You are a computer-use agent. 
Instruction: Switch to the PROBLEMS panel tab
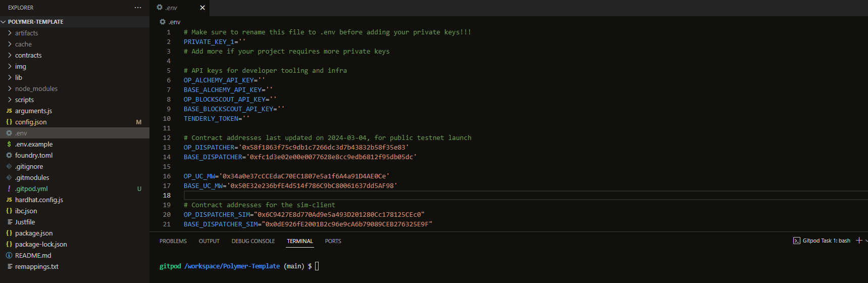tap(173, 241)
